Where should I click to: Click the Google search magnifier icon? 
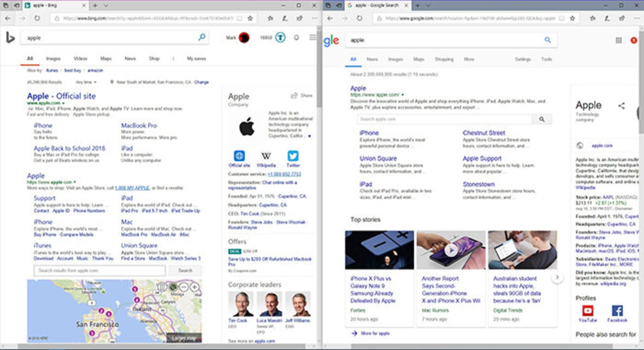547,40
